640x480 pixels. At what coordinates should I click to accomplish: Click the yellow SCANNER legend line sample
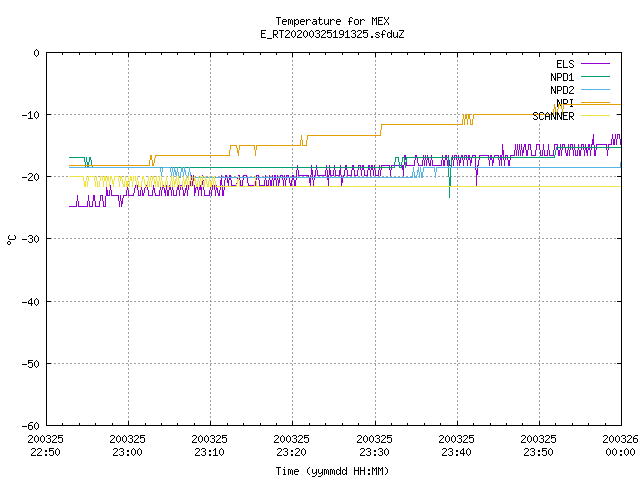595,116
